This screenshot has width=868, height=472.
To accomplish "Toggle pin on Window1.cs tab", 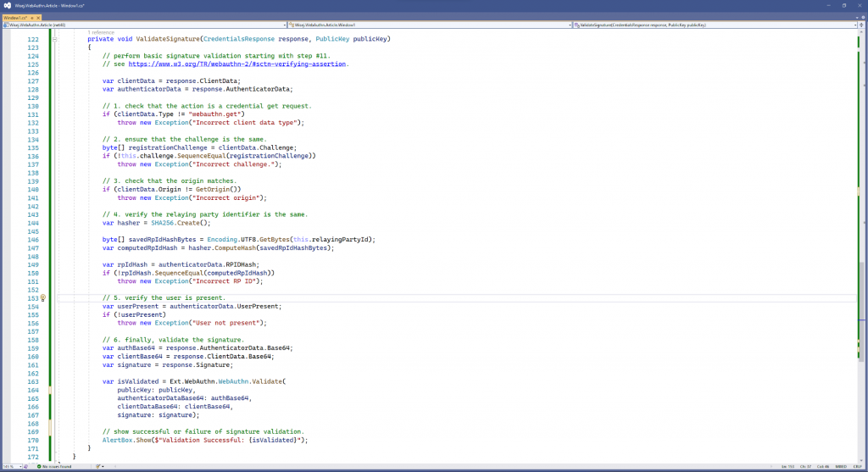I will (32, 18).
